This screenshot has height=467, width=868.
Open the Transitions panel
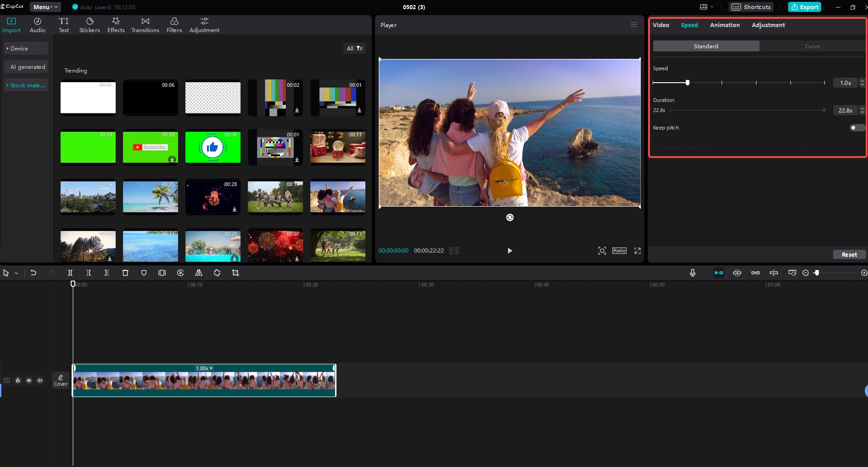[x=145, y=25]
